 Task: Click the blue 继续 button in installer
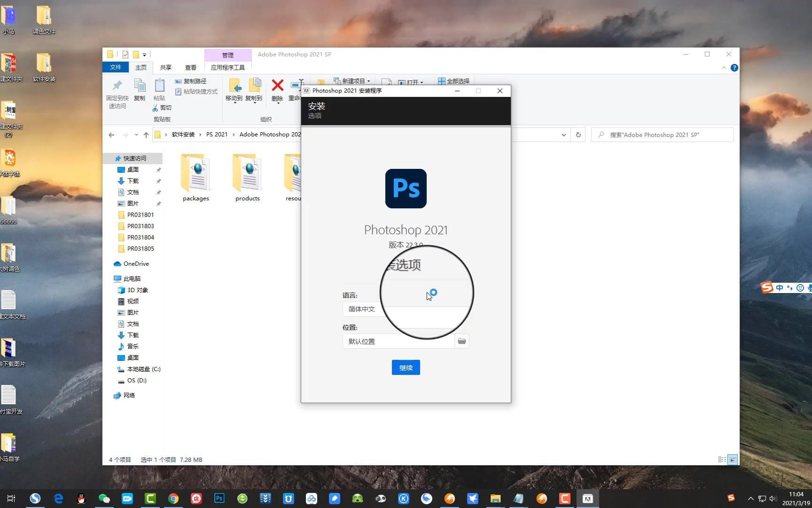(x=406, y=367)
